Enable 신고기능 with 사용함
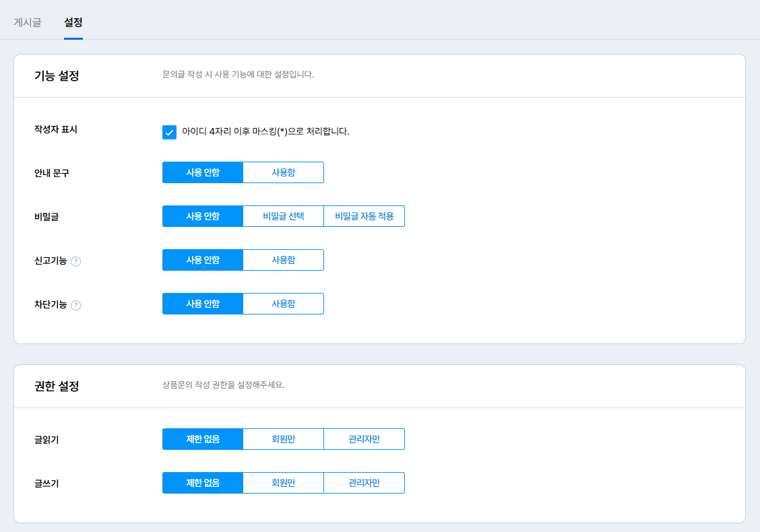The width and height of the screenshot is (760, 532). coord(283,260)
